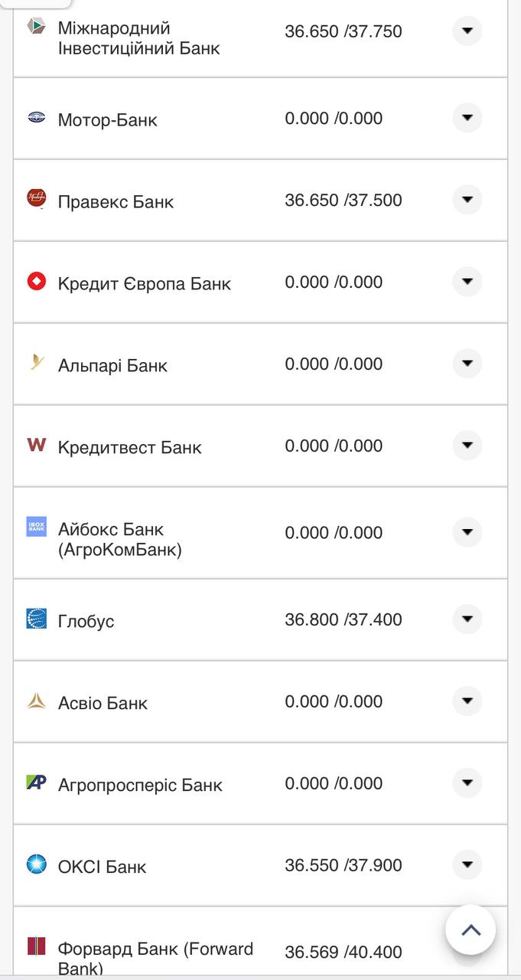Screen dimensions: 521x980
Task: Select the Альпарі Банк name text
Action: [112, 365]
